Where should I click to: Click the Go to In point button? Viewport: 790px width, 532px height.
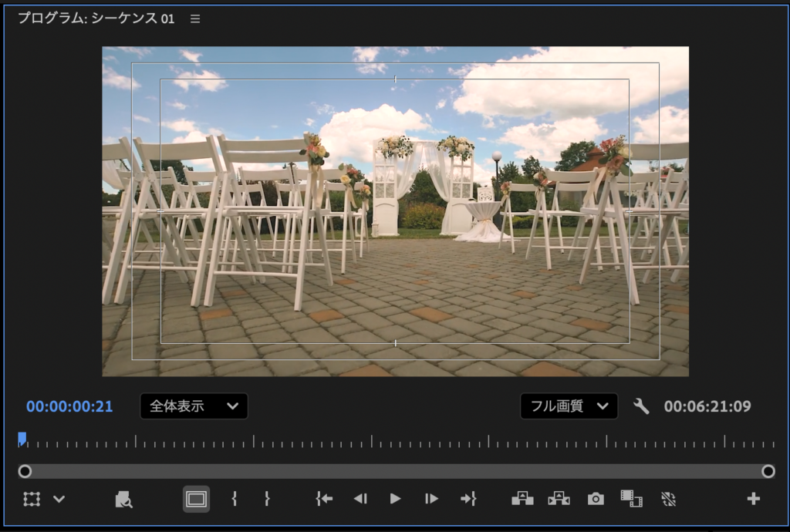pyautogui.click(x=324, y=499)
